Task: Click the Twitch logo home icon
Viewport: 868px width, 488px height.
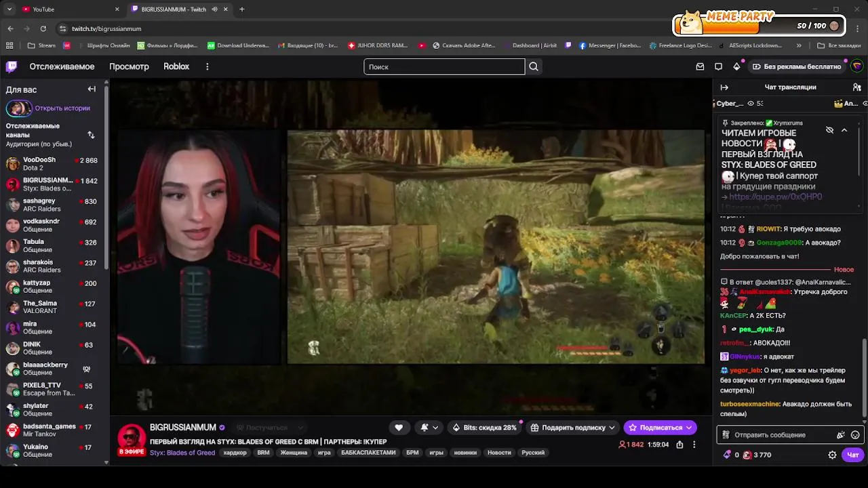Action: click(12, 66)
